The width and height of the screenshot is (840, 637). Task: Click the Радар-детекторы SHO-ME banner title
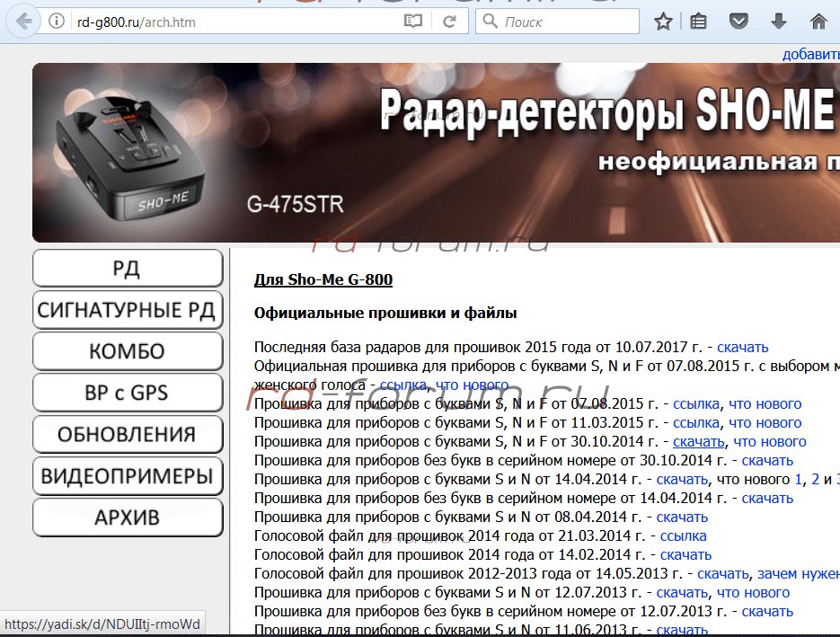[607, 111]
